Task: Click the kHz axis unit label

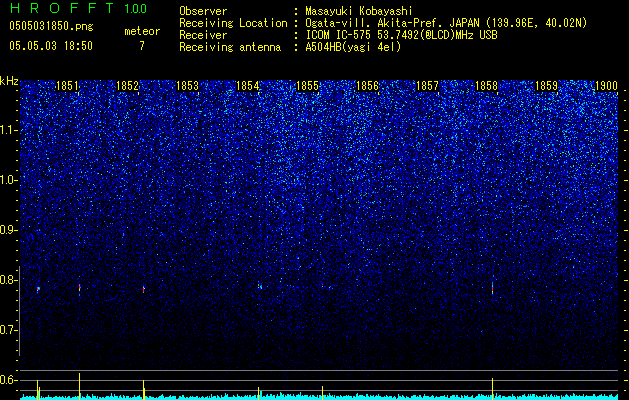Action: click(x=9, y=81)
